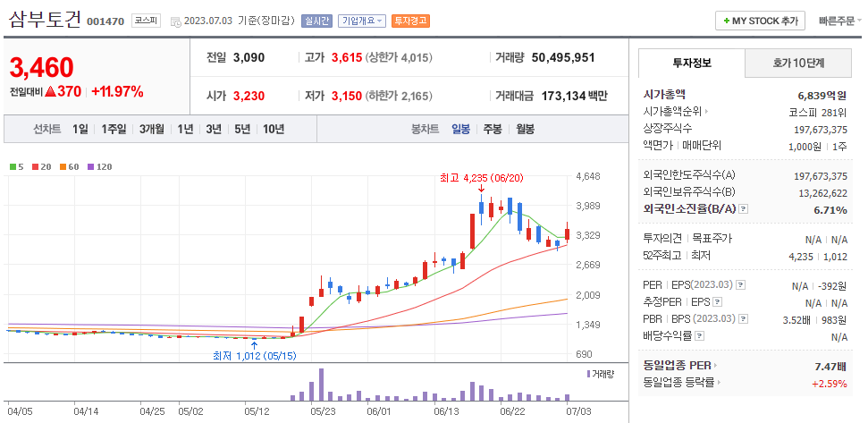The width and height of the screenshot is (868, 423).
Task: Click the red up-triangle beside 370
Action: pos(50,92)
